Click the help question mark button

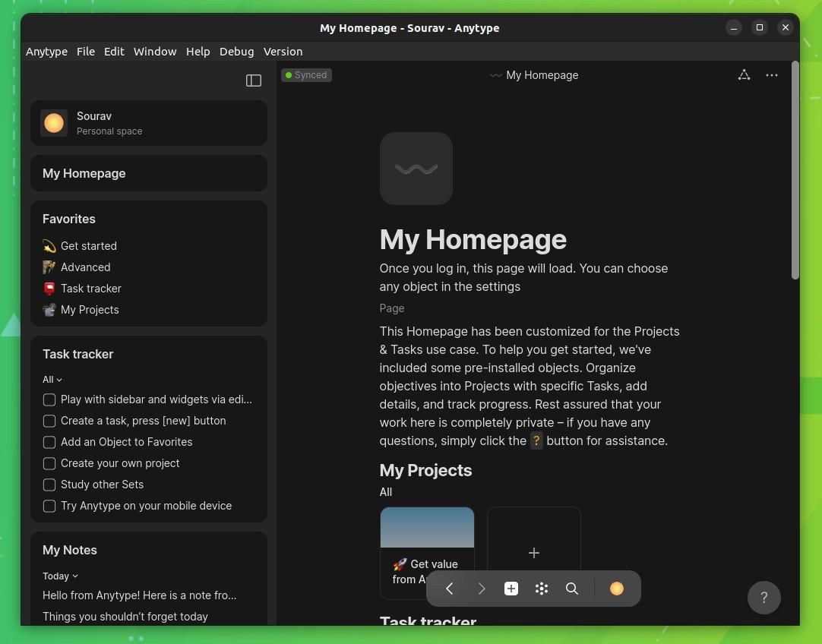point(764,598)
